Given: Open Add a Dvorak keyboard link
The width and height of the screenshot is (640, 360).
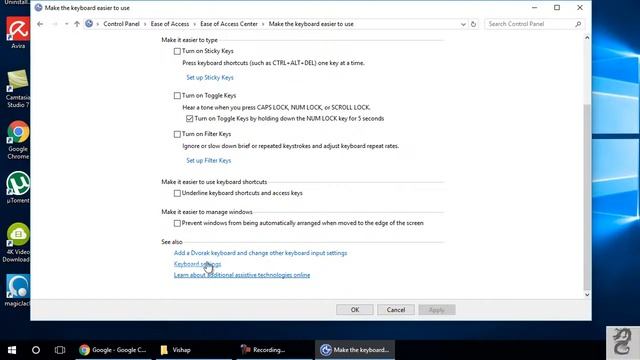Looking at the screenshot, I should pyautogui.click(x=260, y=253).
